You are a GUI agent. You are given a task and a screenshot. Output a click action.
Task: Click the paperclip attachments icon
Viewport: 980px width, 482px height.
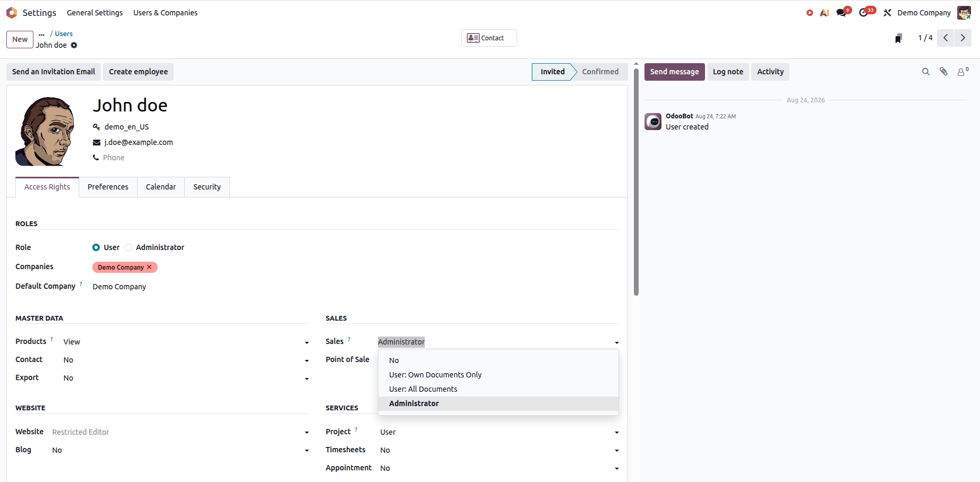943,72
